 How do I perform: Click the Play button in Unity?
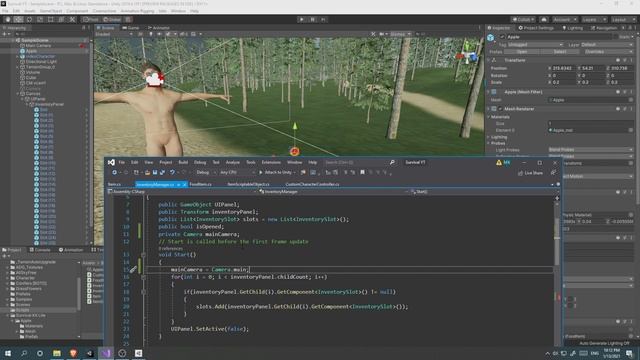(x=302, y=19)
